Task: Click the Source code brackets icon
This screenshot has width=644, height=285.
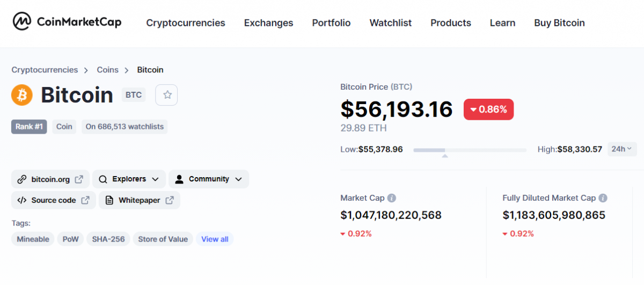Action: [22, 200]
